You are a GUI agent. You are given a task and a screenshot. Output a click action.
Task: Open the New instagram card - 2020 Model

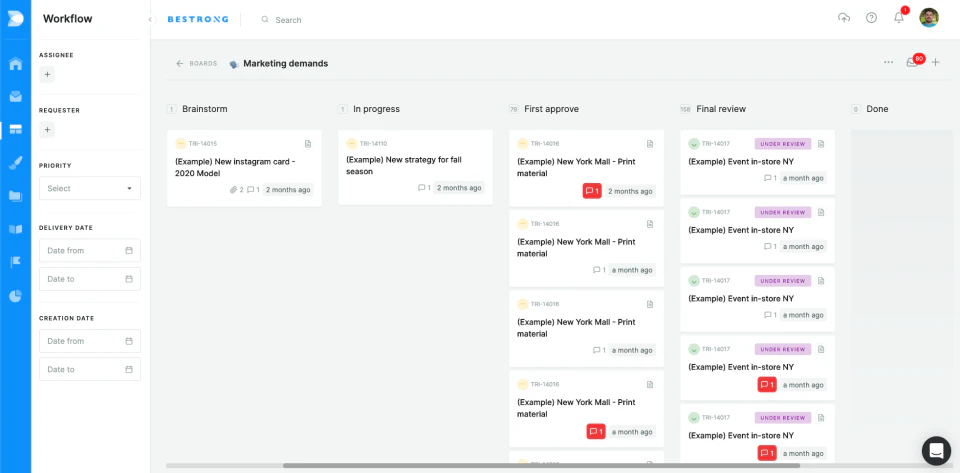[244, 168]
